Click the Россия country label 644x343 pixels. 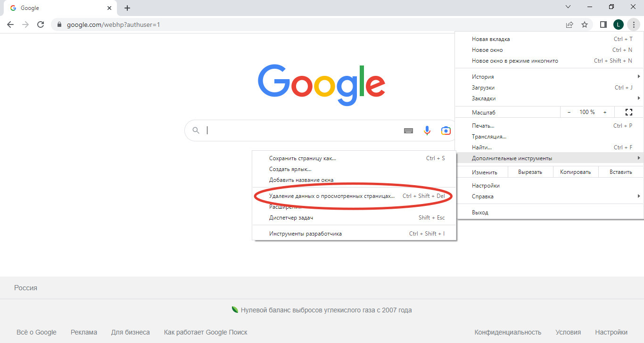coord(25,288)
